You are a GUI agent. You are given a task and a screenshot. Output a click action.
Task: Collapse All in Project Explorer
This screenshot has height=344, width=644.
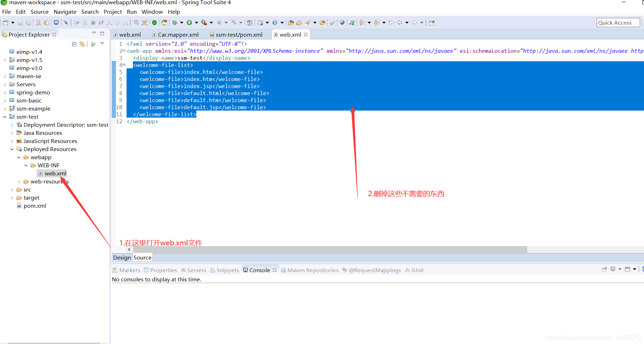pyautogui.click(x=74, y=44)
